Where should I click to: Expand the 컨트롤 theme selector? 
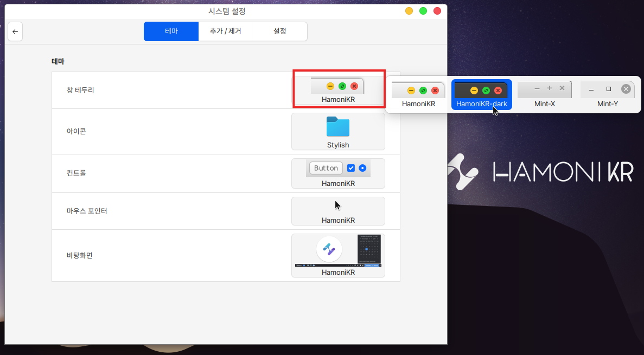pyautogui.click(x=338, y=173)
